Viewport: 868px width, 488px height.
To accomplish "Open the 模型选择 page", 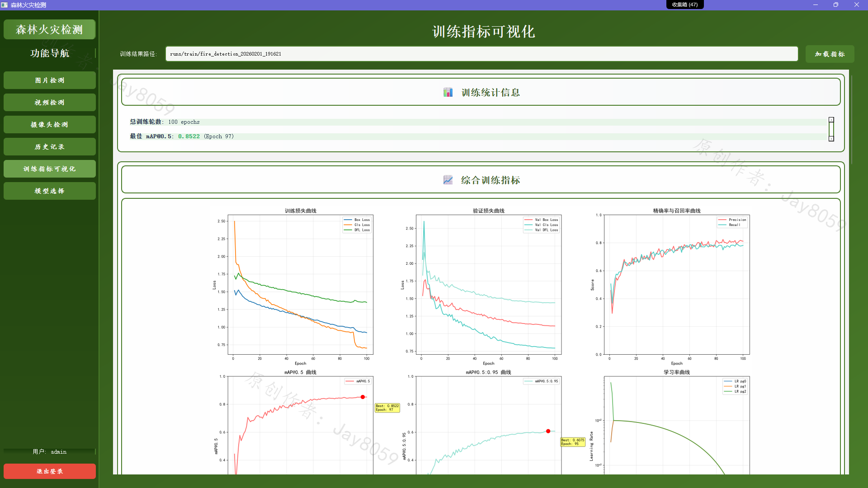I will click(50, 191).
